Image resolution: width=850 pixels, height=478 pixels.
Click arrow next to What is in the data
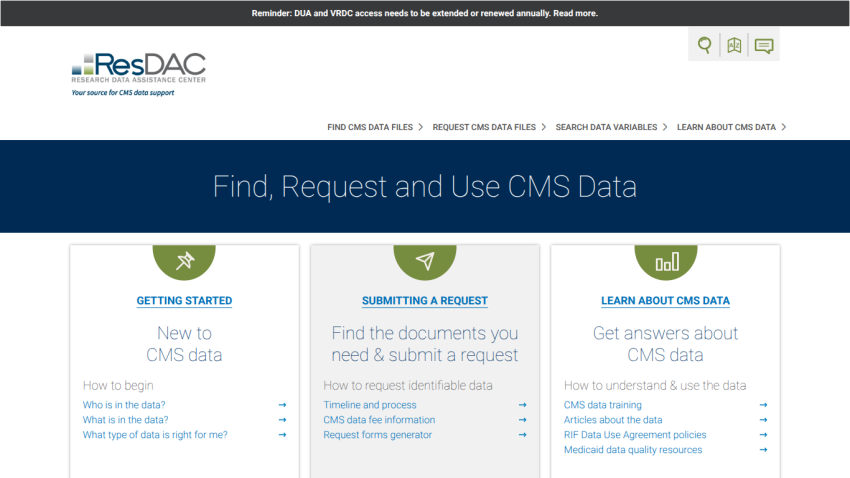pyautogui.click(x=282, y=419)
